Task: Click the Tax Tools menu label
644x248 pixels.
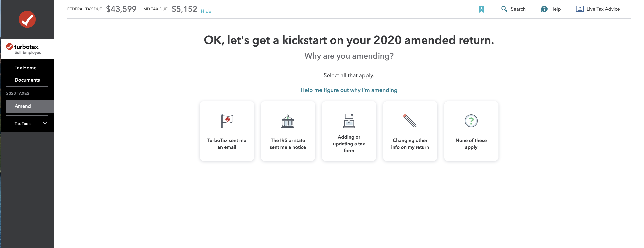Action: pyautogui.click(x=23, y=123)
